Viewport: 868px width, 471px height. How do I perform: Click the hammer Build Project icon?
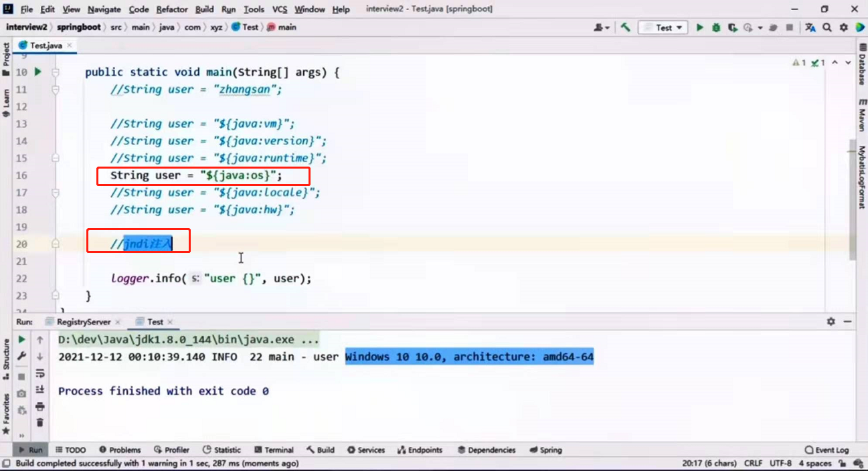(x=626, y=27)
